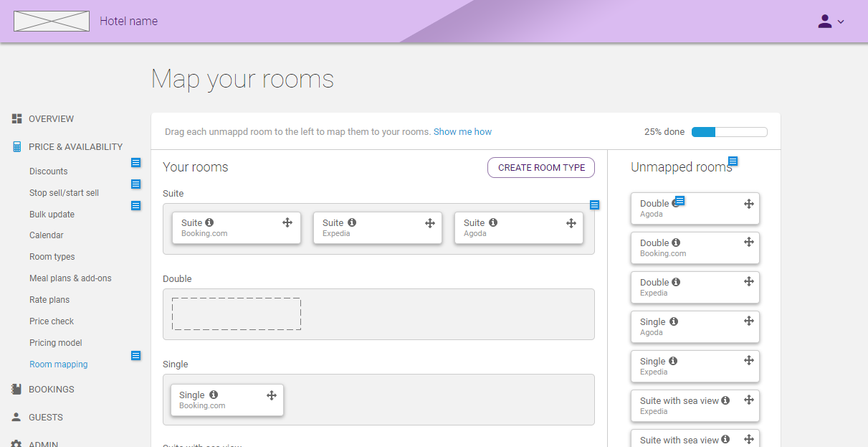Open the "Show me how" link

[462, 132]
